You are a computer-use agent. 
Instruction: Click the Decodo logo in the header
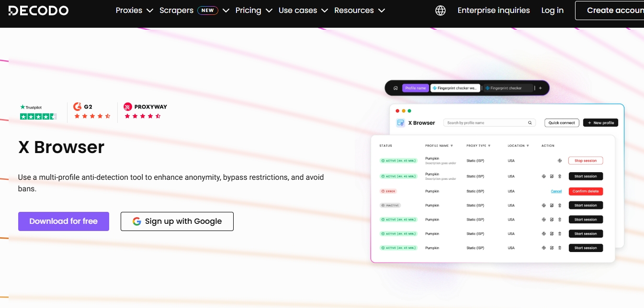pyautogui.click(x=38, y=10)
